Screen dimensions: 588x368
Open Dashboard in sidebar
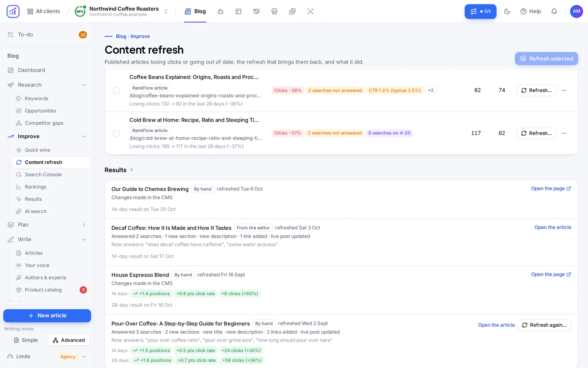click(47, 70)
